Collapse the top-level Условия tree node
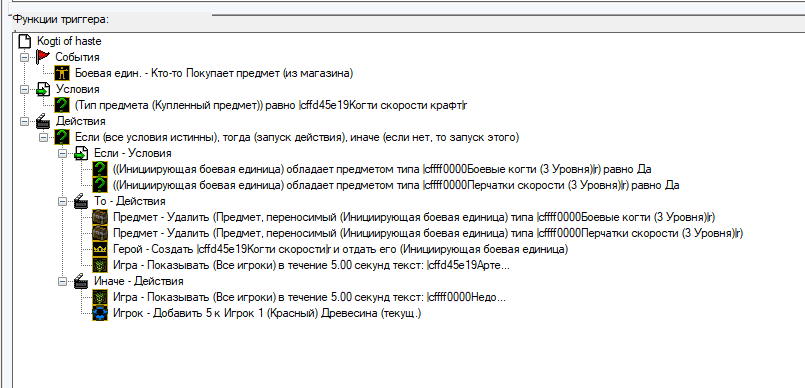This screenshot has height=388, width=805. [24, 89]
